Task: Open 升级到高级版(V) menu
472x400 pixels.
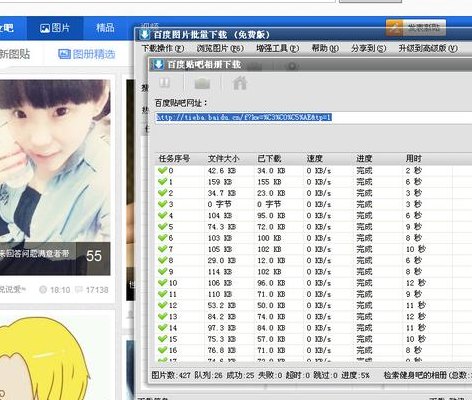Action: coord(428,48)
